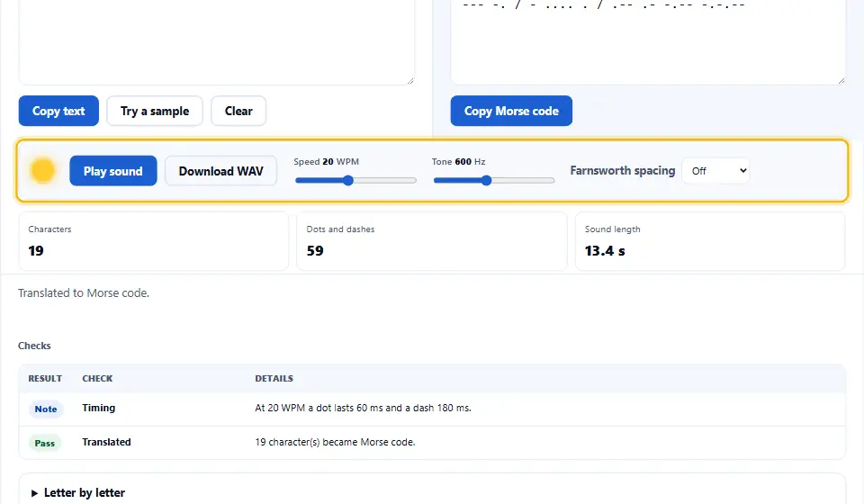Viewport: 864px width, 504px height.
Task: Adjust the Tone Hz slider
Action: pos(494,180)
